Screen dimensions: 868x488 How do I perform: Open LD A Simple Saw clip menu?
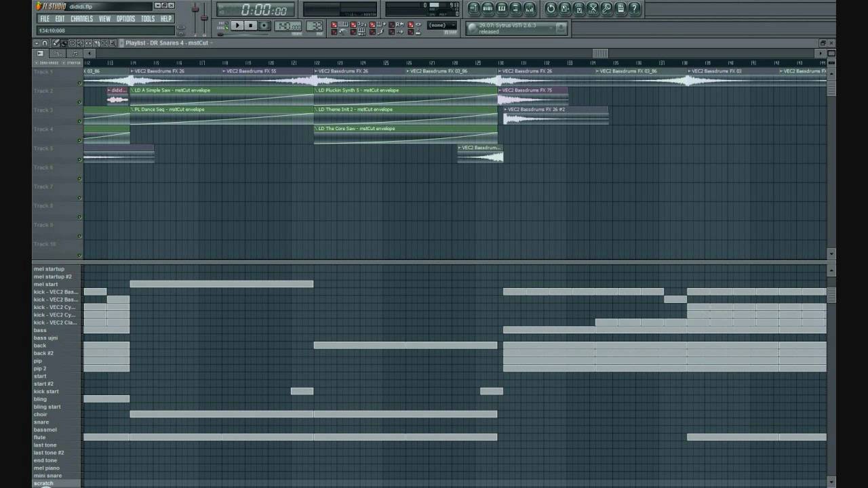pyautogui.click(x=132, y=90)
